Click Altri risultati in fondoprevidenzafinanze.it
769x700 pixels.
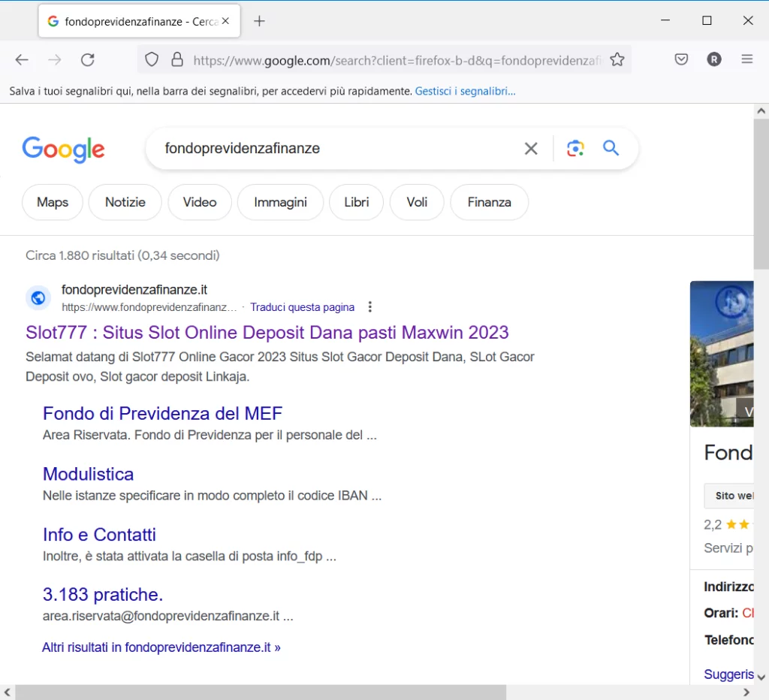tap(161, 647)
